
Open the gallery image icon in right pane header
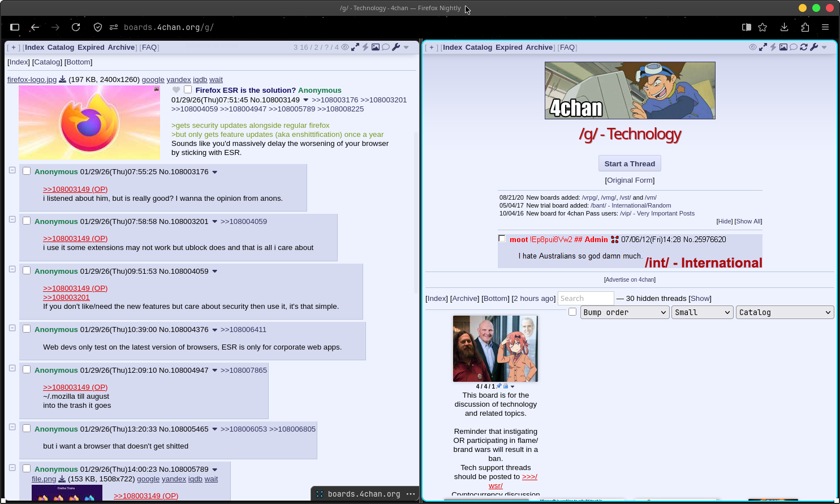pyautogui.click(x=783, y=47)
